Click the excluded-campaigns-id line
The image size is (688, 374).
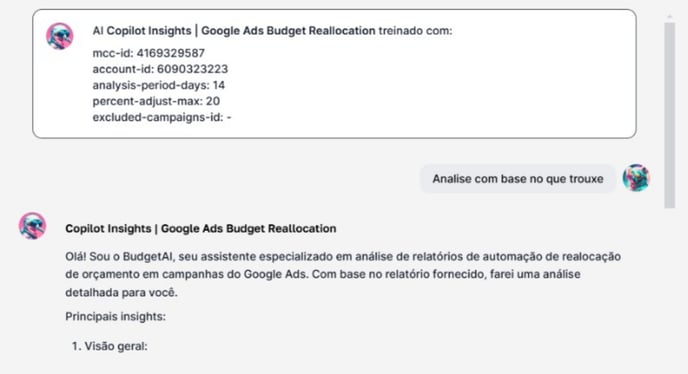tap(162, 117)
